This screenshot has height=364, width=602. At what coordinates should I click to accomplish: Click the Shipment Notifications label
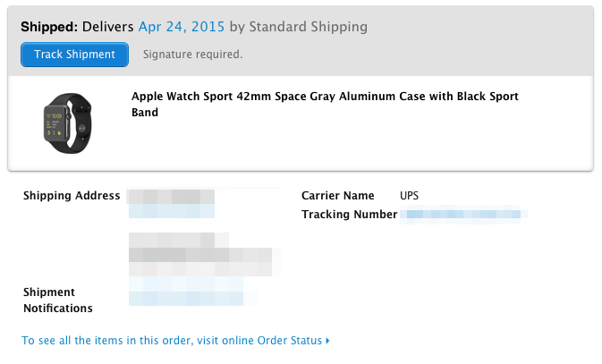coord(58,301)
